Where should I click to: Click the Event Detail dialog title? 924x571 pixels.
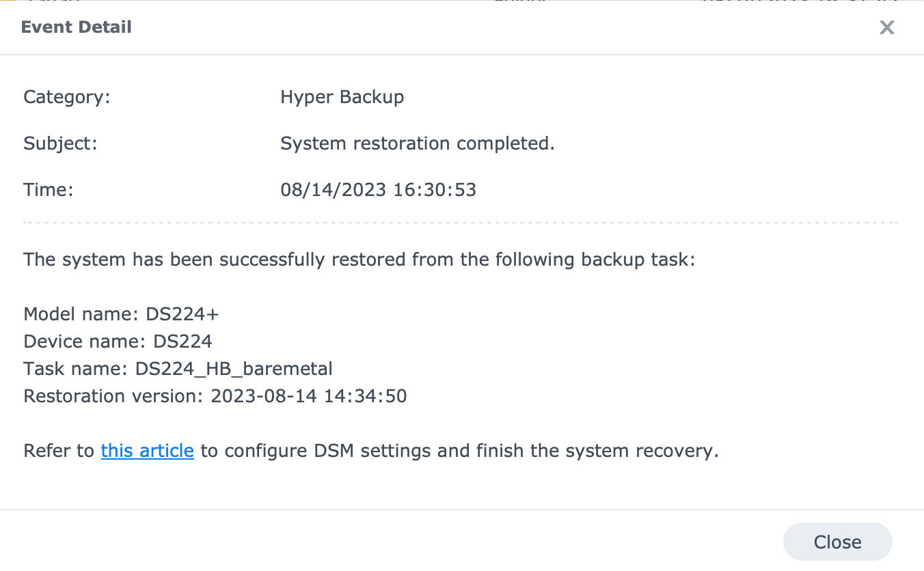(x=77, y=27)
